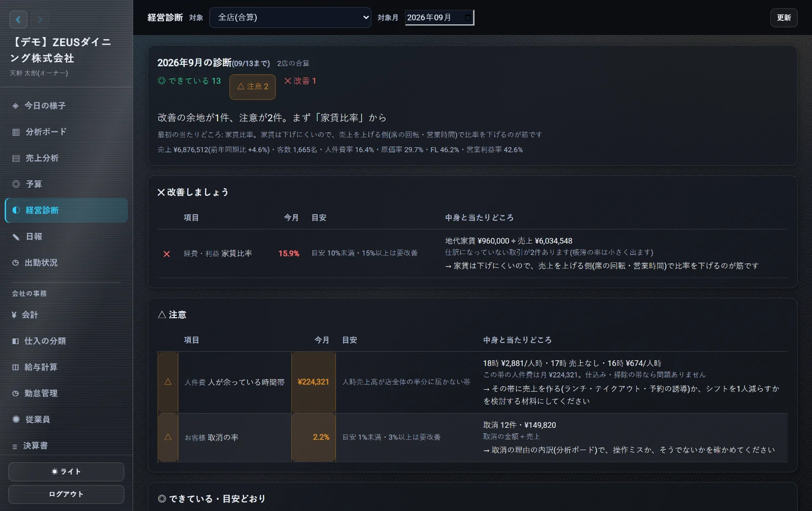Click the 対象月 2026年09月 input

439,18
